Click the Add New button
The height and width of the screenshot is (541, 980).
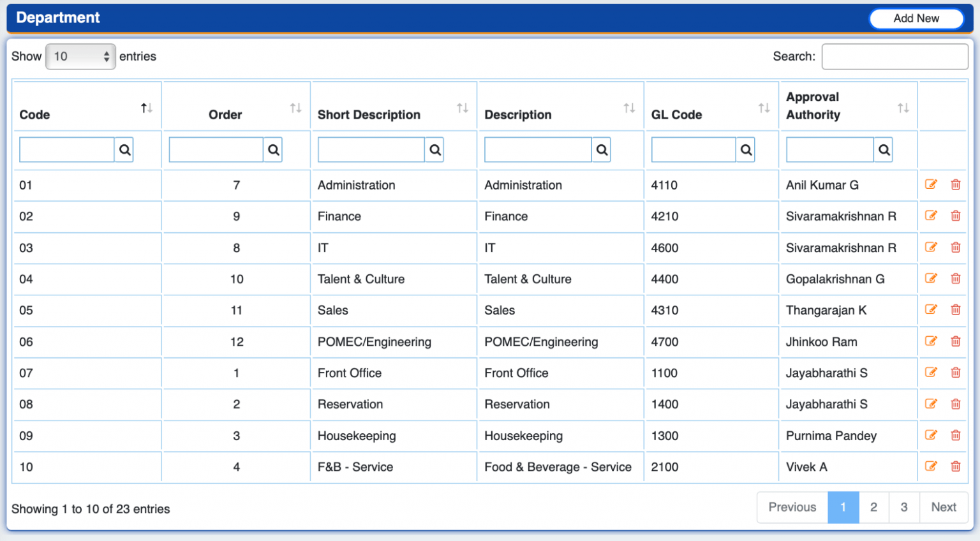coord(916,19)
